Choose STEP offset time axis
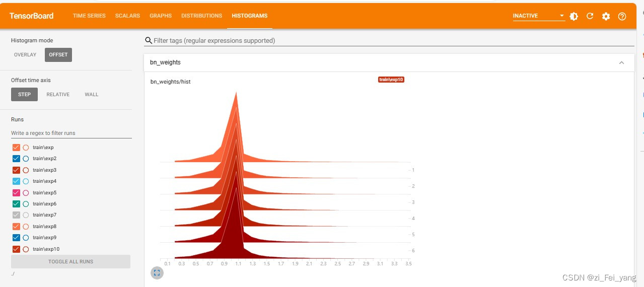Screen dimensions: 644x287 [24, 94]
